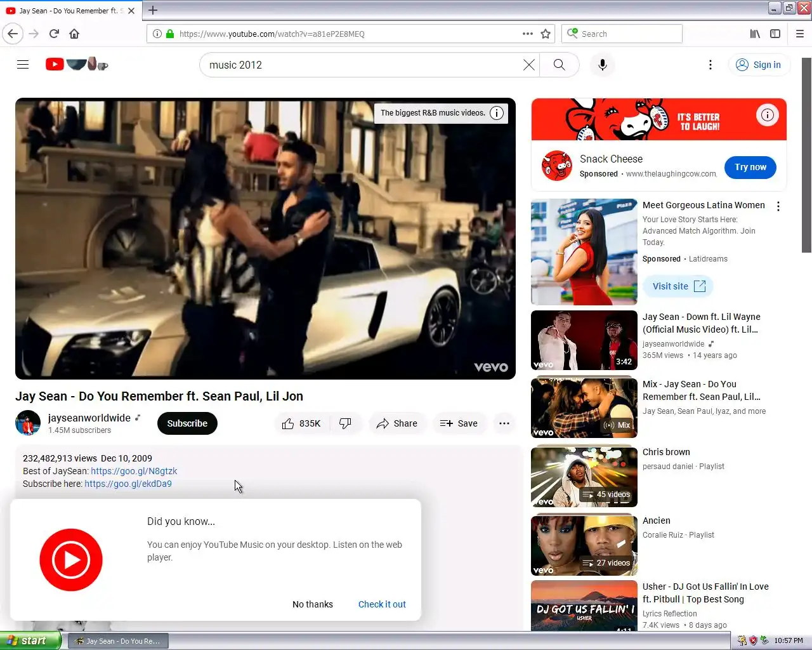The height and width of the screenshot is (650, 812).
Task: Click the green padlock security icon
Action: [170, 34]
